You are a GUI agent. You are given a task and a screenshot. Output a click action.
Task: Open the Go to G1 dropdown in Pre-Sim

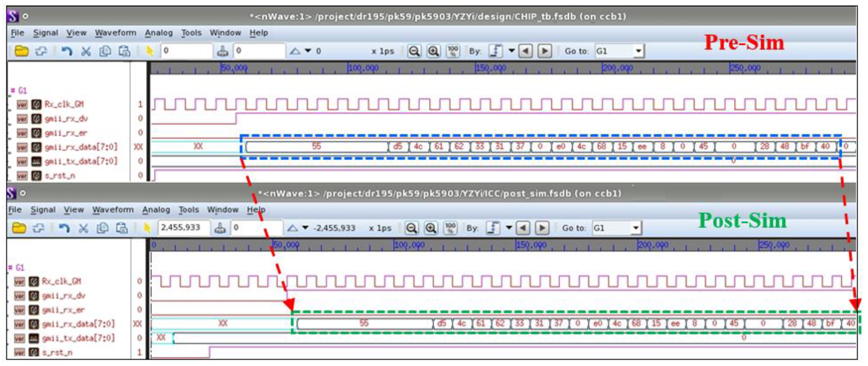pos(638,51)
